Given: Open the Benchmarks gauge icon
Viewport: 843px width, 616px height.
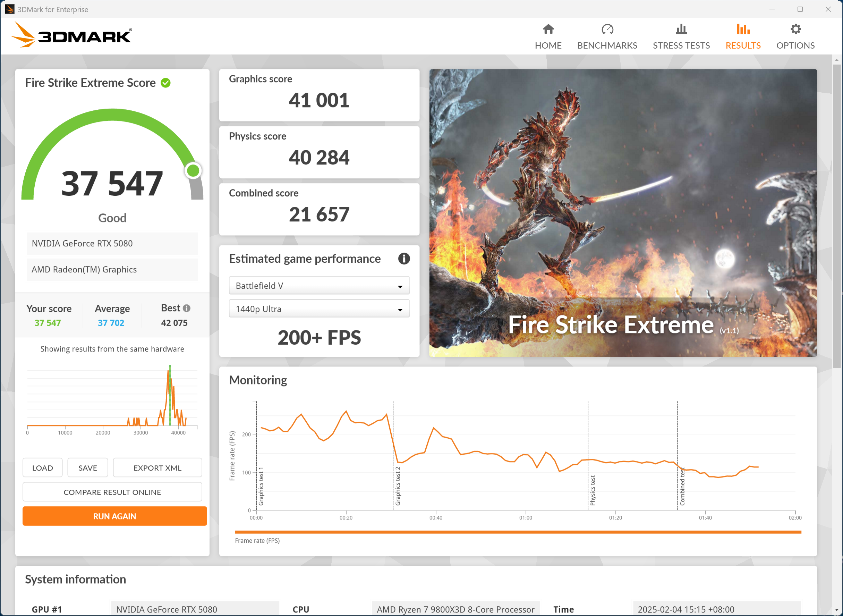Looking at the screenshot, I should [x=607, y=29].
